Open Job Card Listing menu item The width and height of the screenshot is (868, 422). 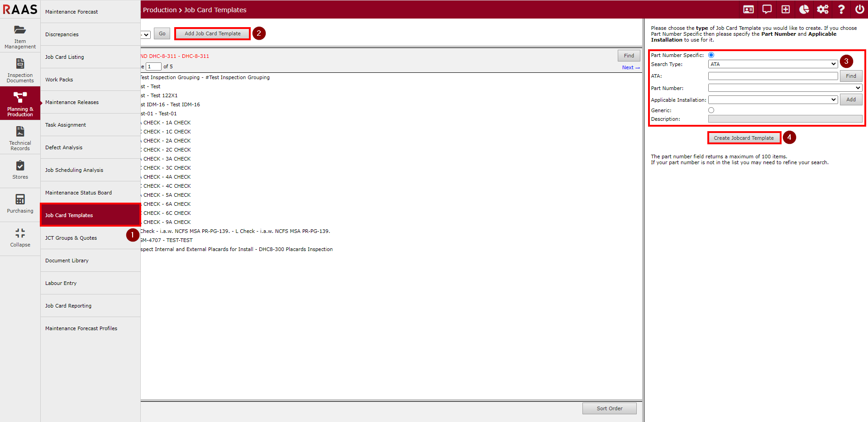(x=64, y=57)
